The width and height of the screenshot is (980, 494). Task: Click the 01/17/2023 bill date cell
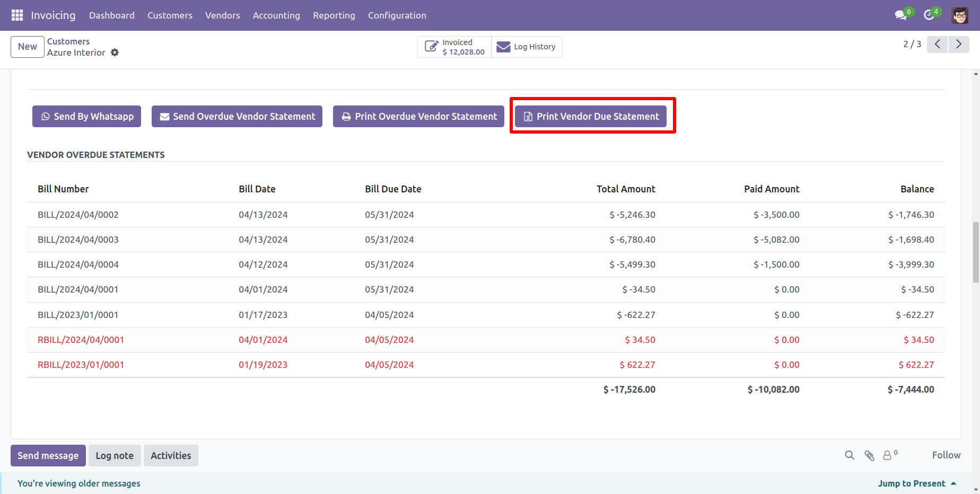point(263,315)
